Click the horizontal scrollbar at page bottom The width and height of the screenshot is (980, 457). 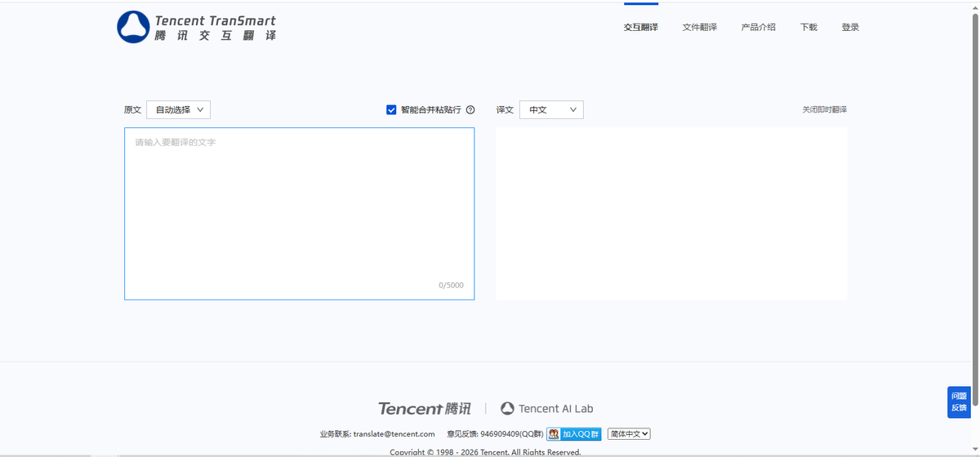pyautogui.click(x=490, y=455)
